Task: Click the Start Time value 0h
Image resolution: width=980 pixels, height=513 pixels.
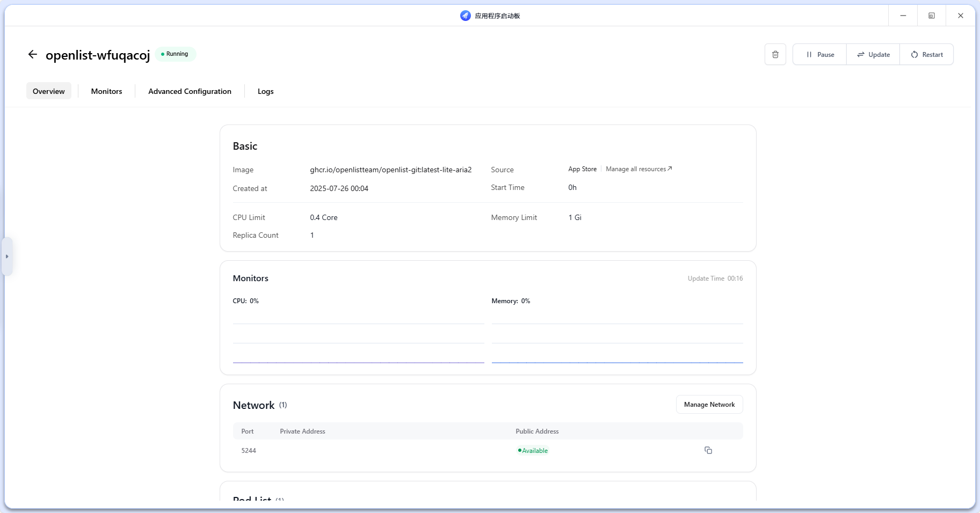Action: (x=572, y=187)
